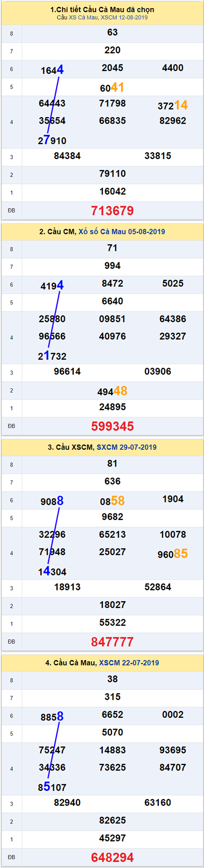Select special prize number 648294
This screenshot has width=204, height=868.
coord(112,857)
